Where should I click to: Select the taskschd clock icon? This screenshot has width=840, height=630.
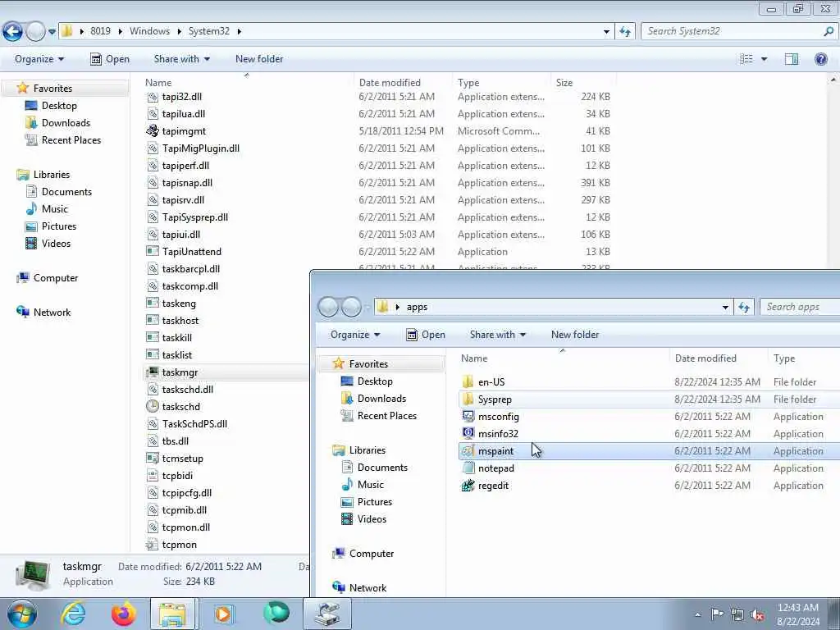coord(153,406)
